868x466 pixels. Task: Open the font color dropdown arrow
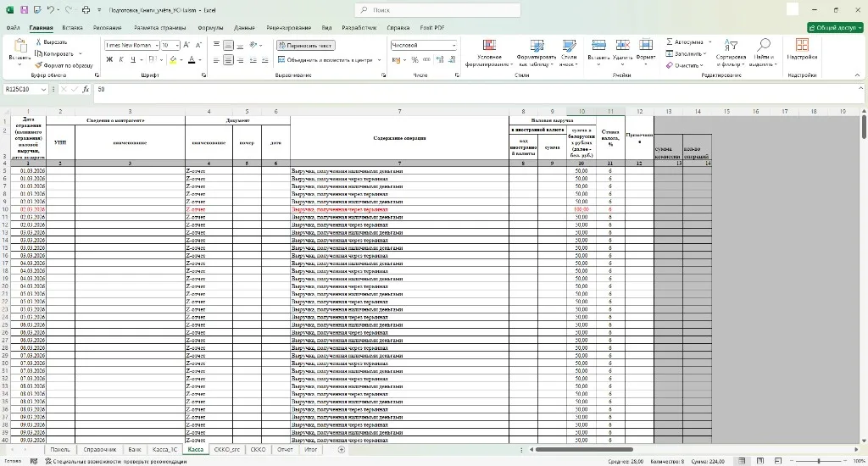(x=199, y=60)
